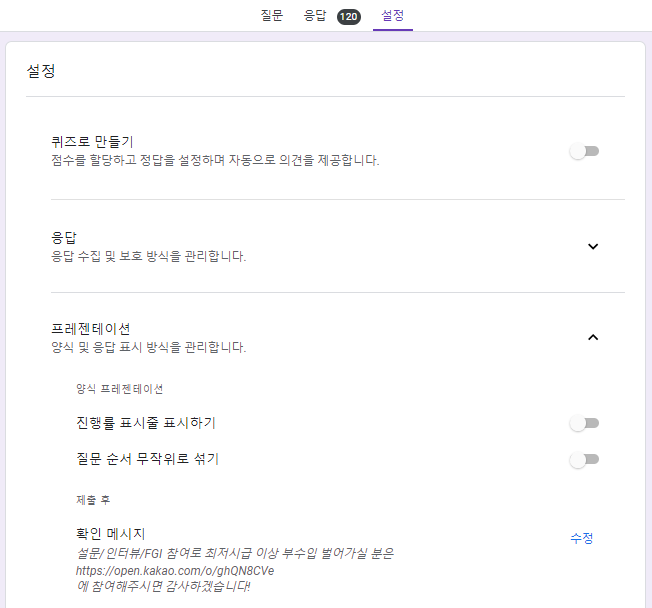
Task: Switch to the 질문 tab
Action: 272,16
